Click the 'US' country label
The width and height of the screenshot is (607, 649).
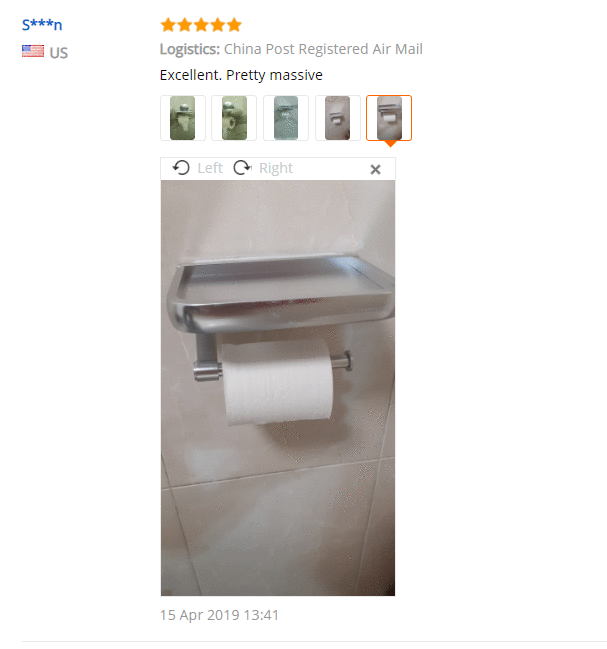pos(58,53)
